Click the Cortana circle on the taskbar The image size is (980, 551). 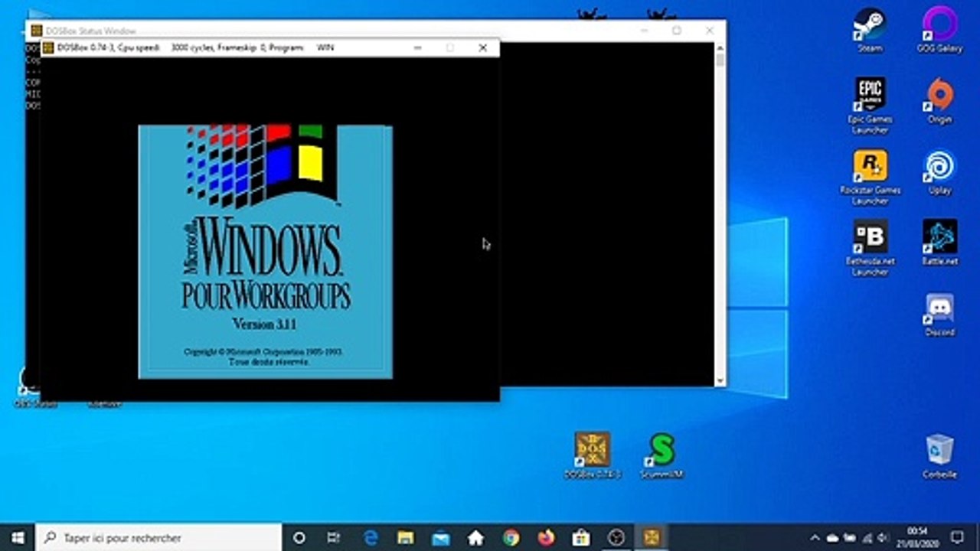pos(299,537)
